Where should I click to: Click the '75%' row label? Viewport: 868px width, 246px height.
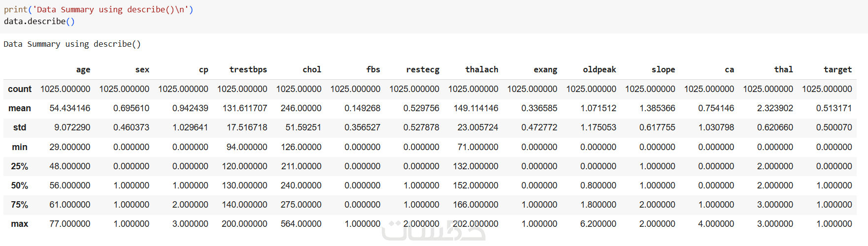[x=20, y=205]
